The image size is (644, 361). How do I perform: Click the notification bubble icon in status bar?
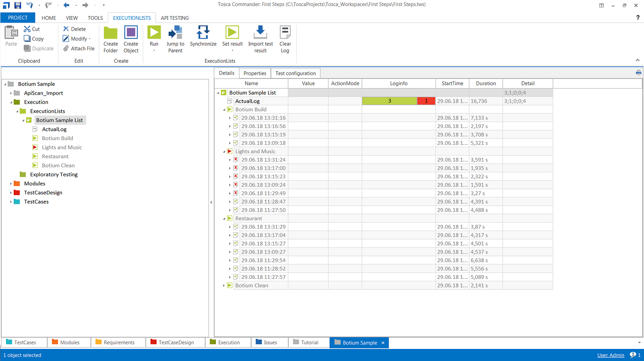tap(633, 355)
